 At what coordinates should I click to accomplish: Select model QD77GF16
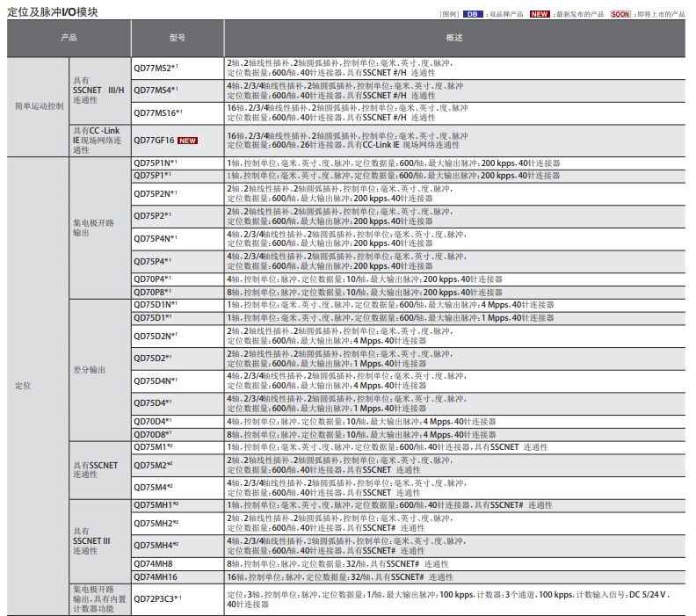(178, 141)
